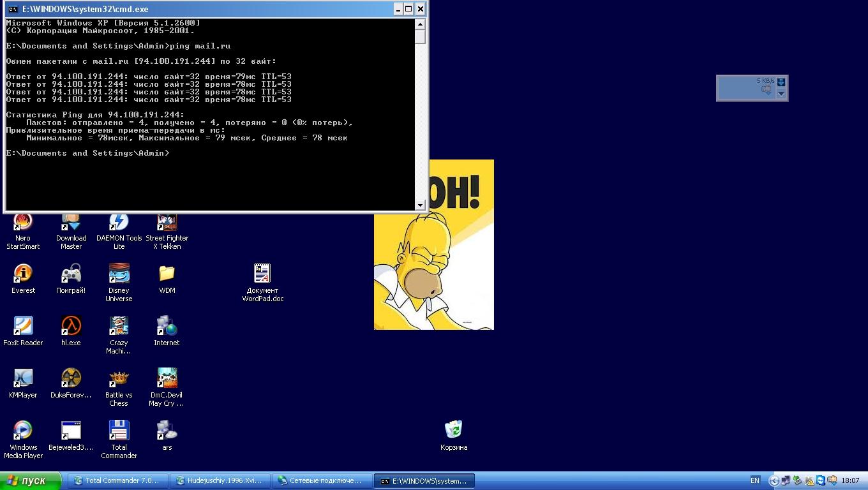
Task: Click the green arrow tray icon
Action: click(797, 480)
